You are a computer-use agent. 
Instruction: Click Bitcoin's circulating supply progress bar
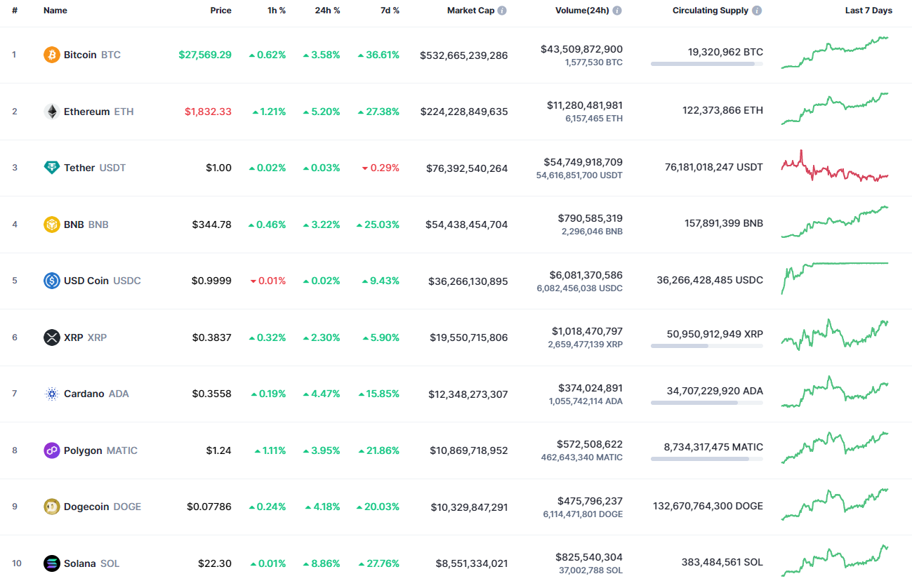pyautogui.click(x=706, y=64)
